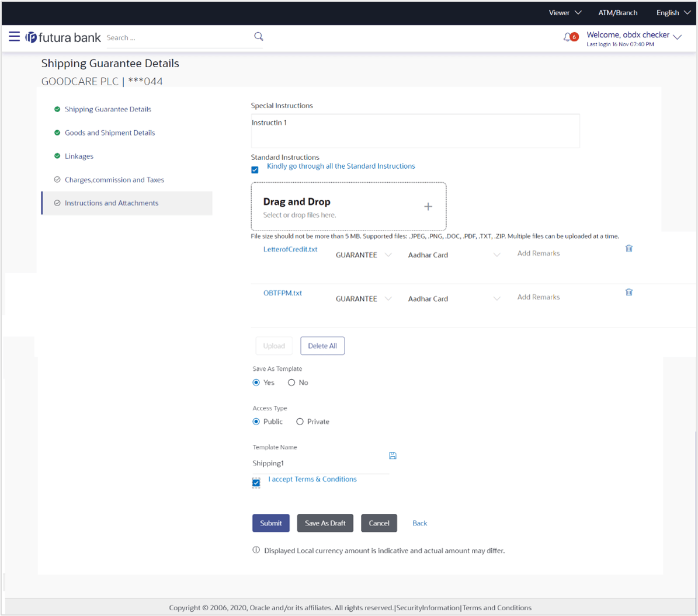Choose Private access type
Viewport: 698px width, 616px height.
click(x=300, y=422)
